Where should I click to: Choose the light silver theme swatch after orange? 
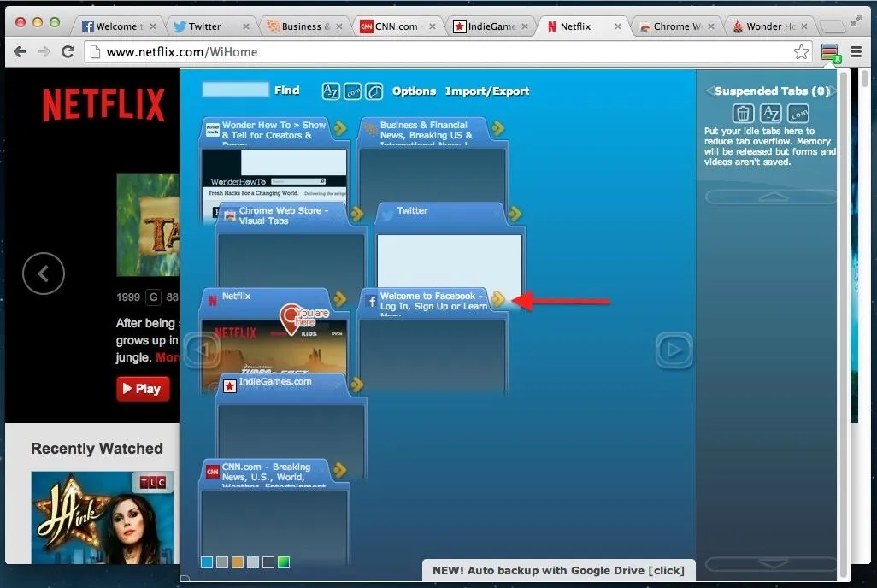point(253,562)
